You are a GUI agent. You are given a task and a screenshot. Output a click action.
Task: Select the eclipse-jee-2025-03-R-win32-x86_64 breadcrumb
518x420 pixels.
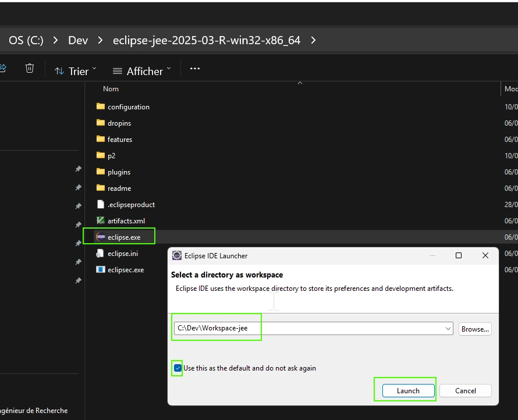pos(207,40)
